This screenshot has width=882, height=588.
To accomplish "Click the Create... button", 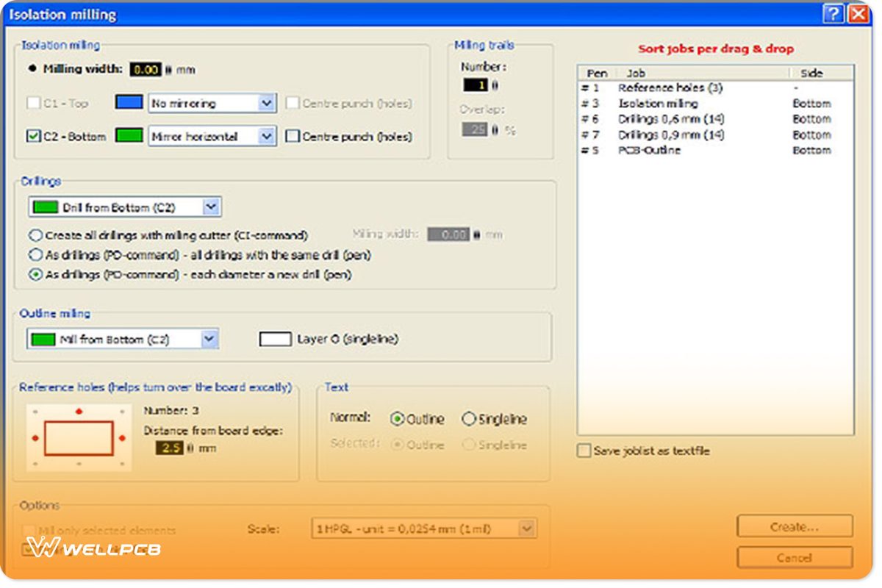I will tap(795, 526).
